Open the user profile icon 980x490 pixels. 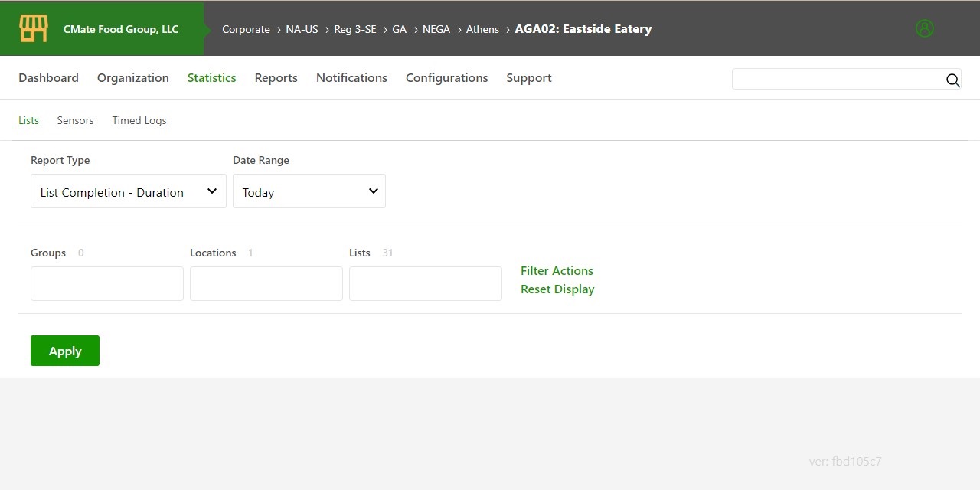point(924,29)
